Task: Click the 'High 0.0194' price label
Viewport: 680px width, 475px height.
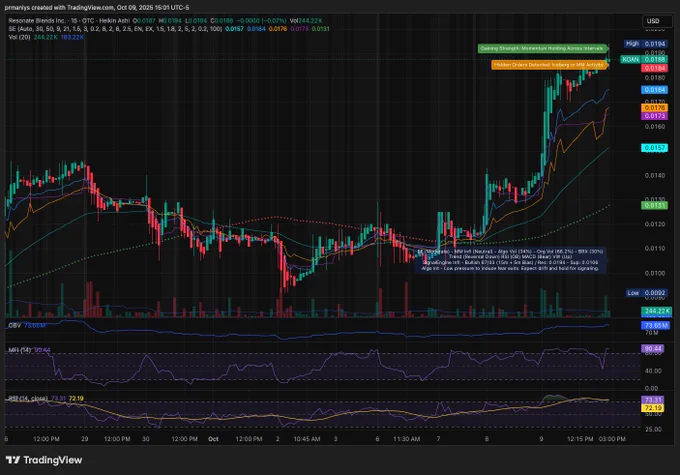Action: coord(646,44)
